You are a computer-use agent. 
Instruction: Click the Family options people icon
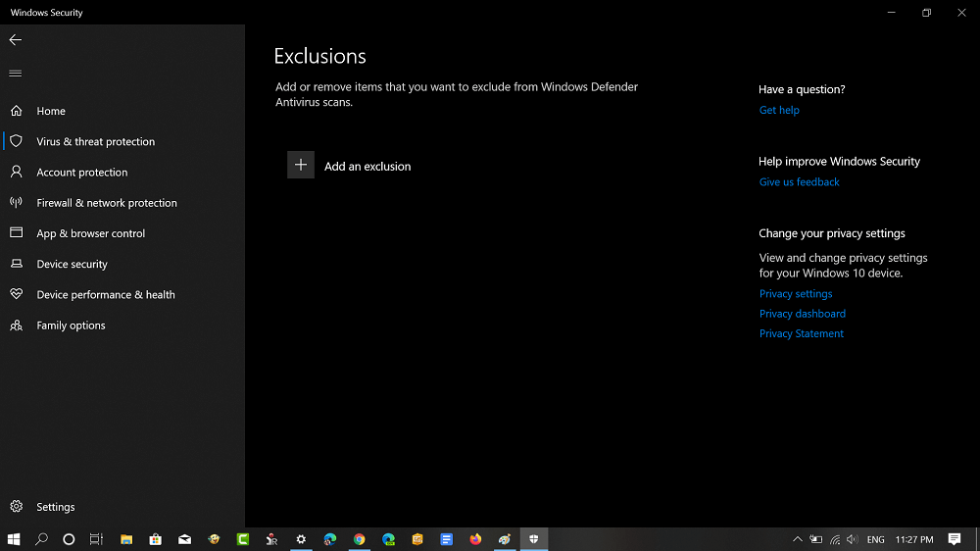coord(17,326)
